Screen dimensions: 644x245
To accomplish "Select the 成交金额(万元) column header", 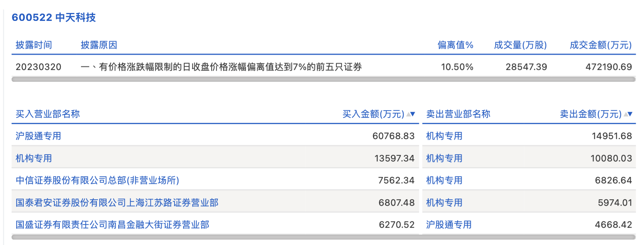I will pos(600,45).
